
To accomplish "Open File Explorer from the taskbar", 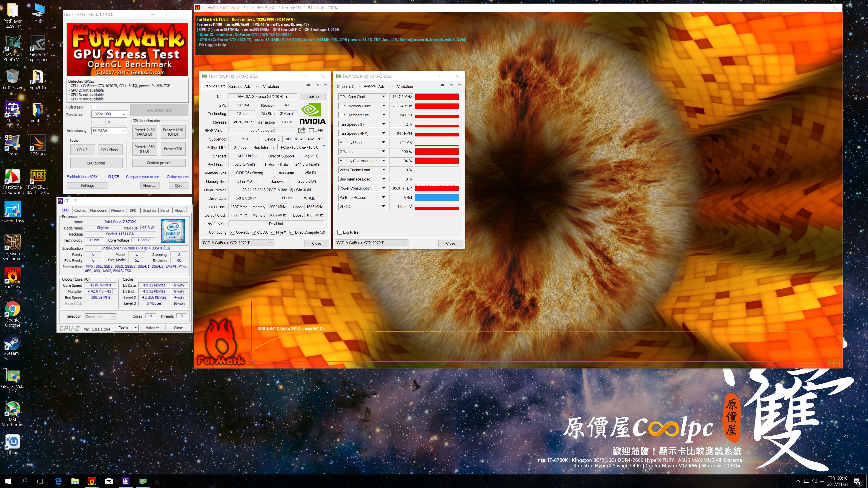I will [x=75, y=481].
